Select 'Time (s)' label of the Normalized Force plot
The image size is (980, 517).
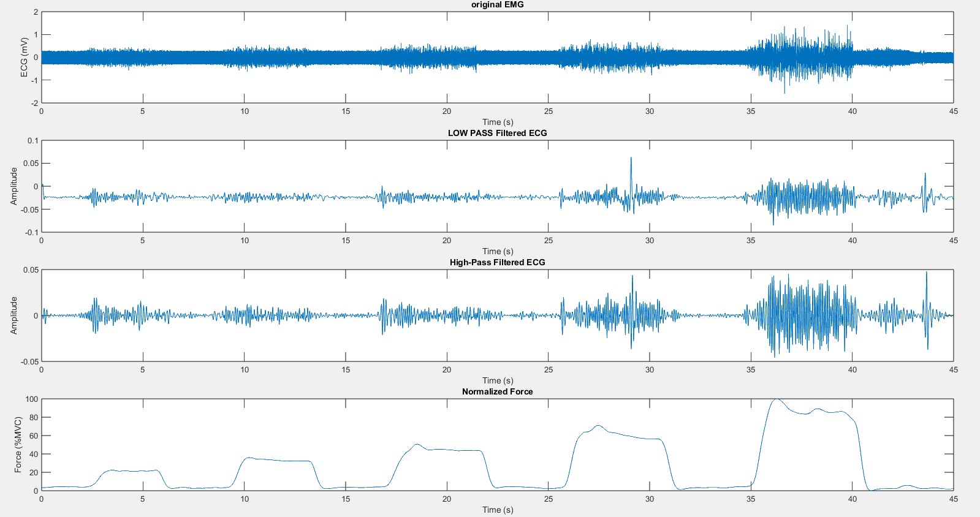tap(498, 510)
